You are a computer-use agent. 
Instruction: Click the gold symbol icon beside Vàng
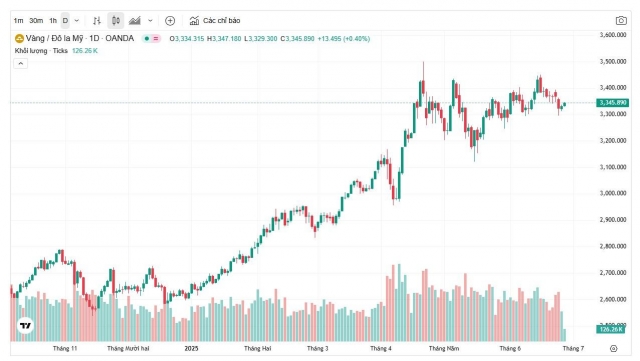[19, 39]
